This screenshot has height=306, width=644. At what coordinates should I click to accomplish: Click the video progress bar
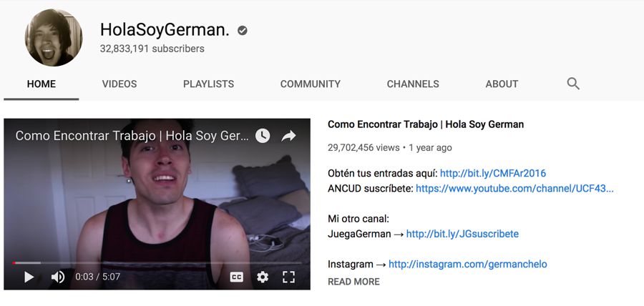coord(157,262)
